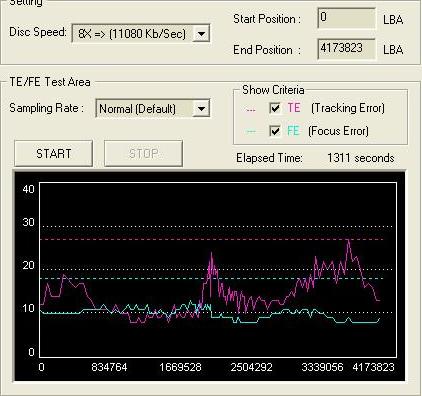Screen dimensions: 422x396
Task: Click the End Position input field
Action: 347,49
